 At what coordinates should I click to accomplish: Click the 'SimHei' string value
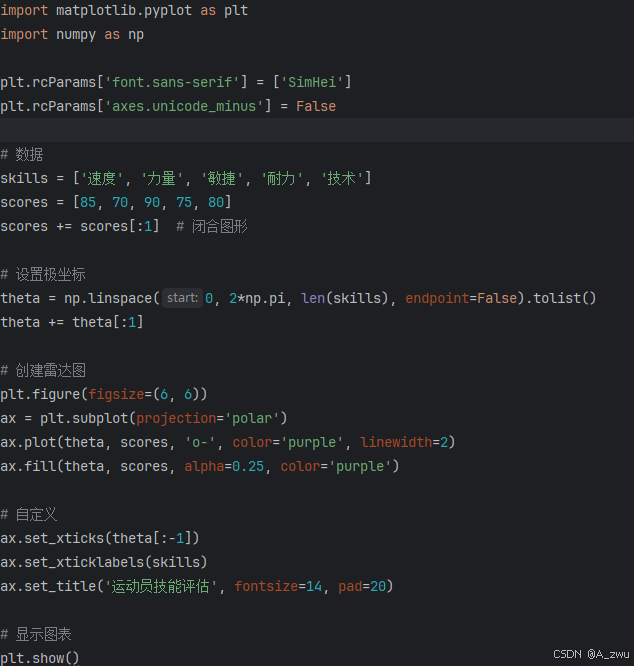tap(312, 82)
